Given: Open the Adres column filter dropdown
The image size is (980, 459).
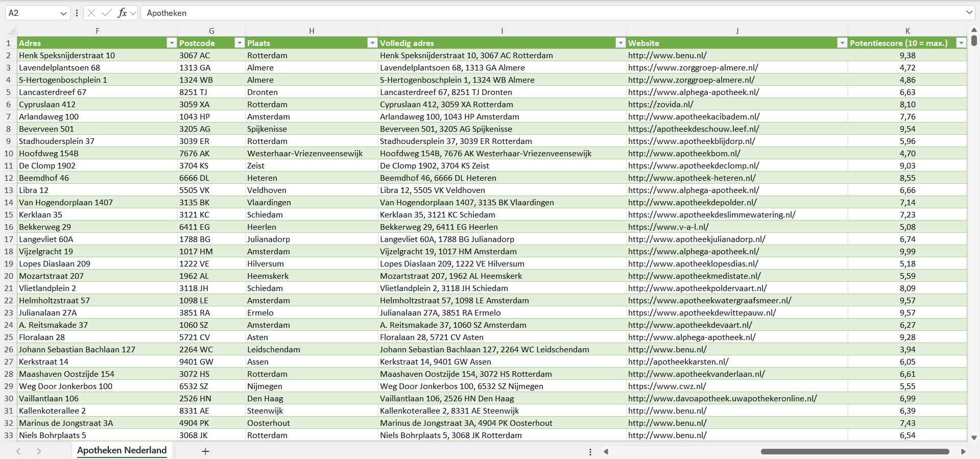Looking at the screenshot, I should click(172, 43).
